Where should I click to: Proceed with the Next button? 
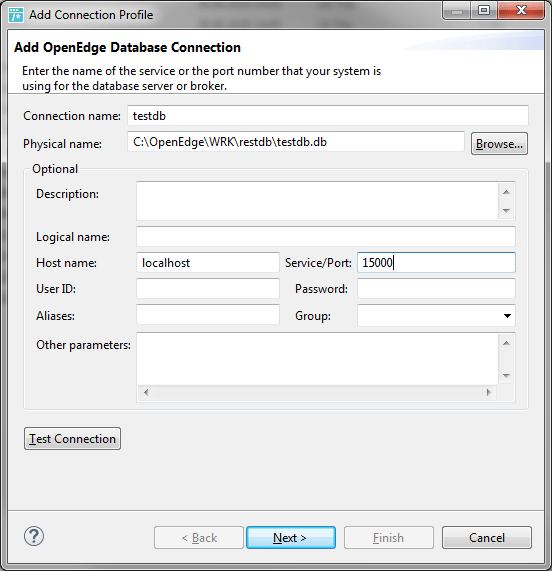pos(291,537)
